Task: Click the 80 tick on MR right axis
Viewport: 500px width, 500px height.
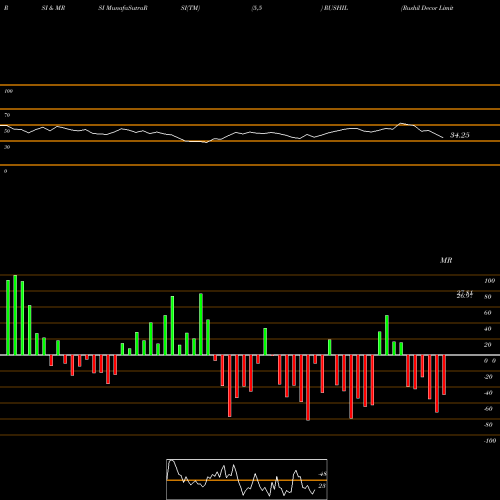Action: 488,297
